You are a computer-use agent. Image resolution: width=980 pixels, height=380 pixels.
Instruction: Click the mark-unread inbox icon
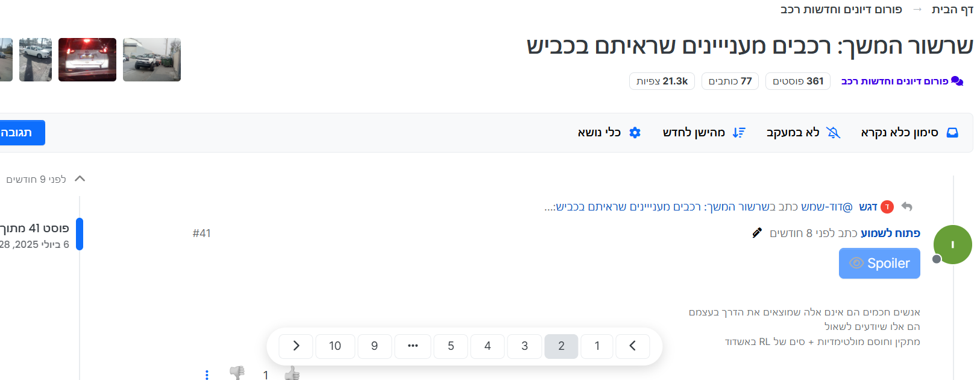click(x=952, y=133)
